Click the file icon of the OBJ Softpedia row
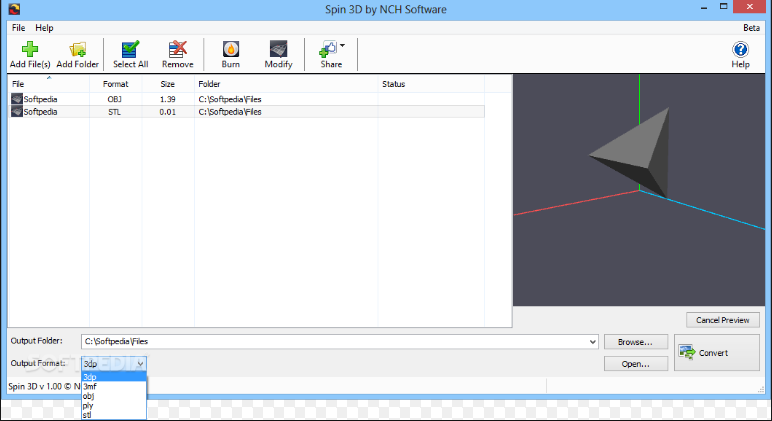772x421 pixels. pyautogui.click(x=17, y=98)
